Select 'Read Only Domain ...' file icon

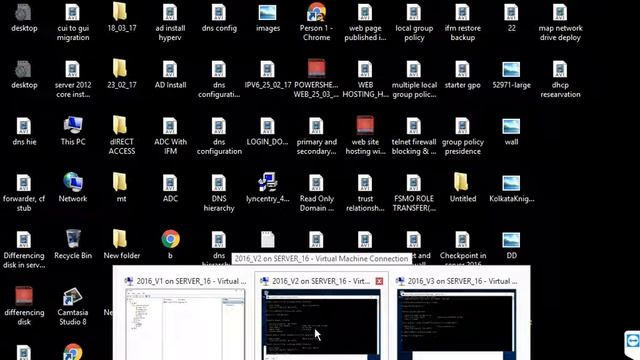pyautogui.click(x=316, y=183)
